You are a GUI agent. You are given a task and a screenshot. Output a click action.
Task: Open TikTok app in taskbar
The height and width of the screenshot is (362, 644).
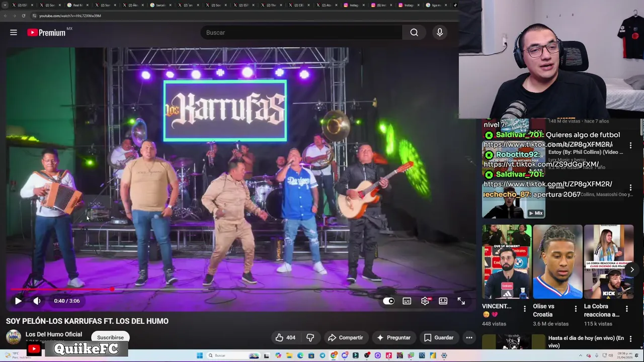[388, 355]
